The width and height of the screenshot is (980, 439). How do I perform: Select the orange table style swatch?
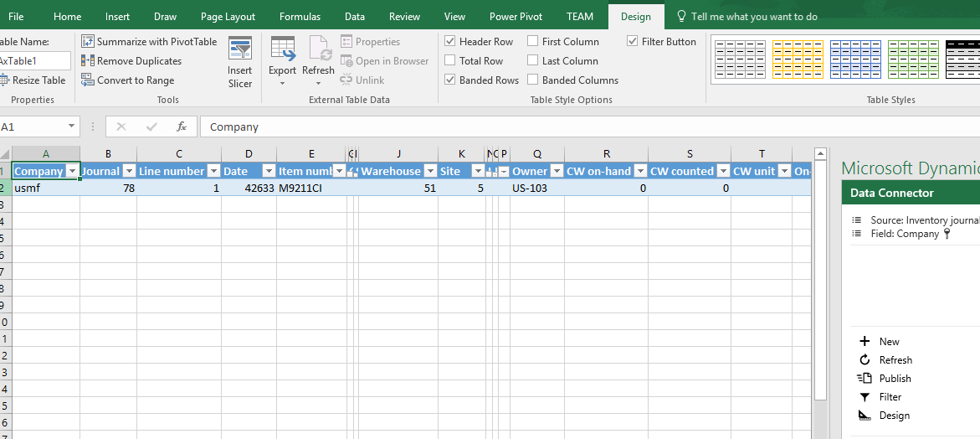[x=798, y=59]
